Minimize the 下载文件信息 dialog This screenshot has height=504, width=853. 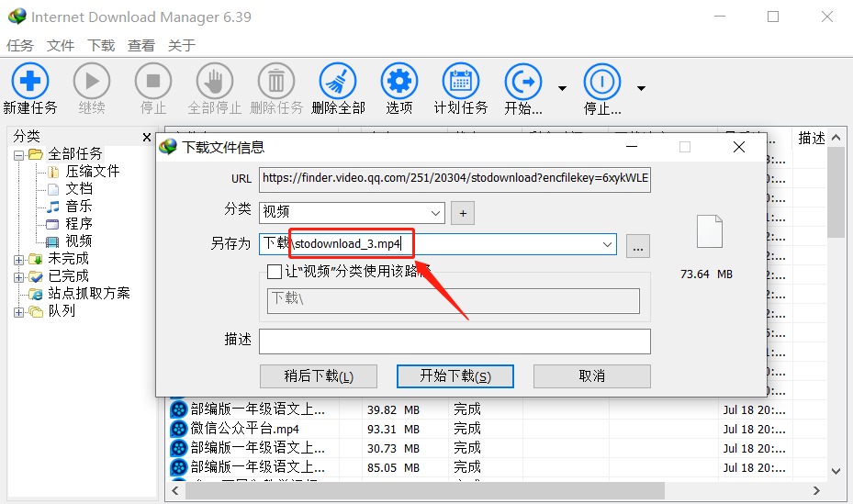point(632,147)
